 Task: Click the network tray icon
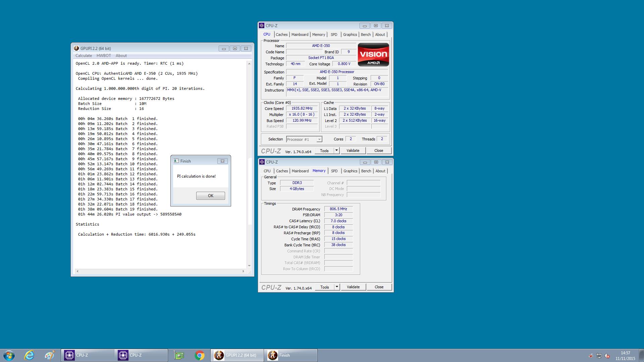click(x=599, y=356)
